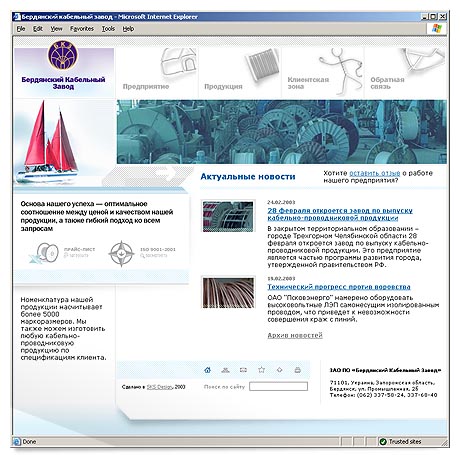This screenshot has width=460, height=455.
Task: Open the Предприятие navigation section
Action: pos(146,86)
